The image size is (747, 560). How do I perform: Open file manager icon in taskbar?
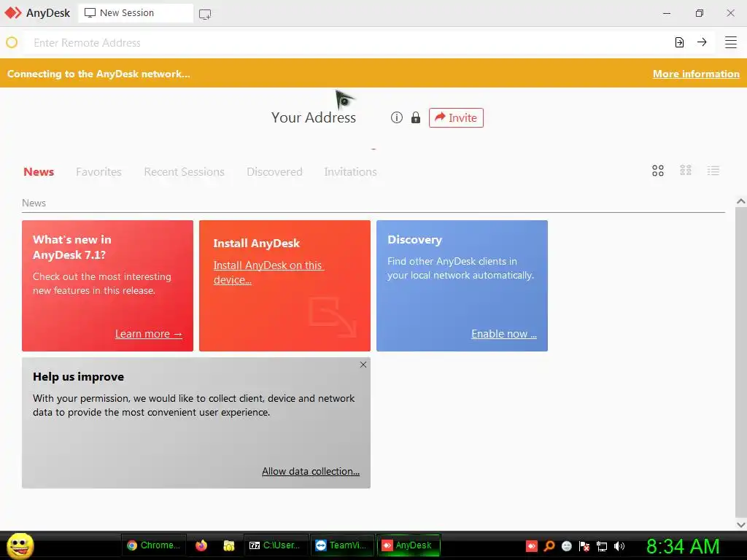click(x=229, y=545)
